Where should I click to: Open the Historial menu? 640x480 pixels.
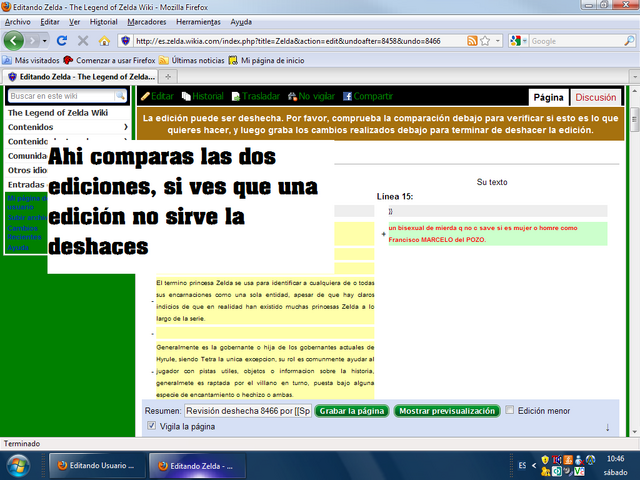tap(104, 22)
